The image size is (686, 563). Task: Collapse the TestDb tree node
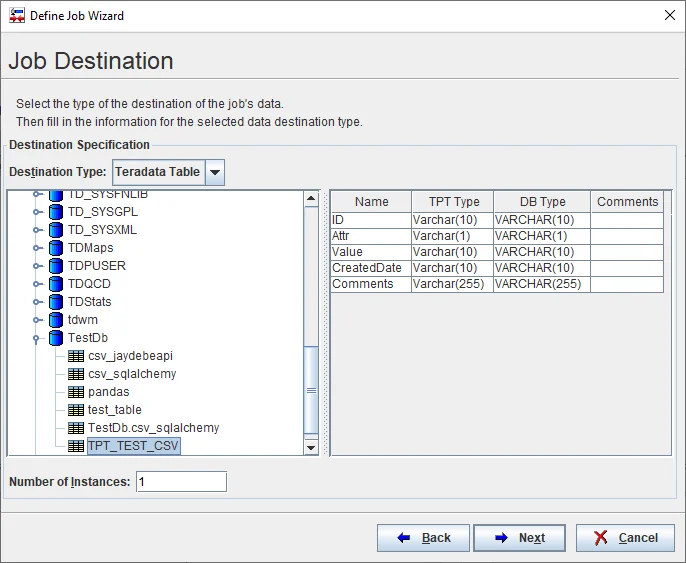coord(37,338)
